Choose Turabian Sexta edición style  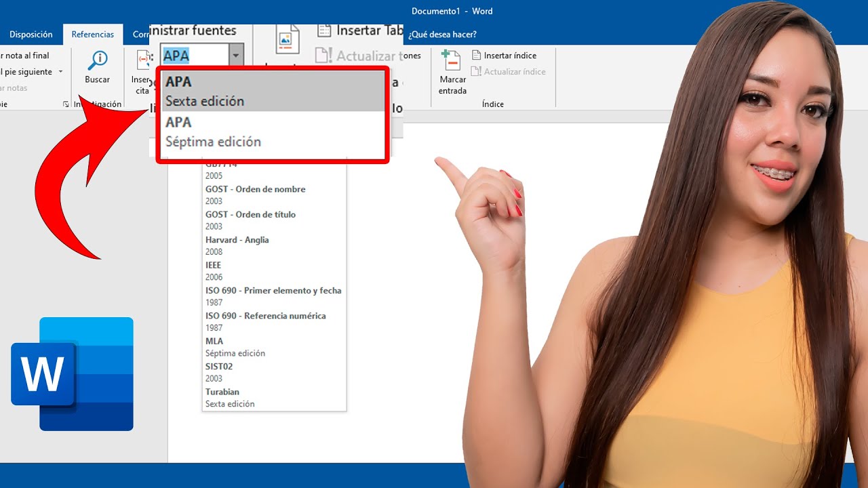[274, 397]
